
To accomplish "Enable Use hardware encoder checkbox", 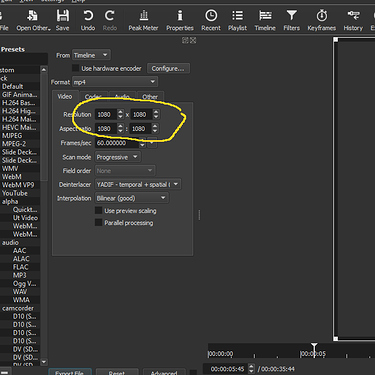I will point(76,68).
